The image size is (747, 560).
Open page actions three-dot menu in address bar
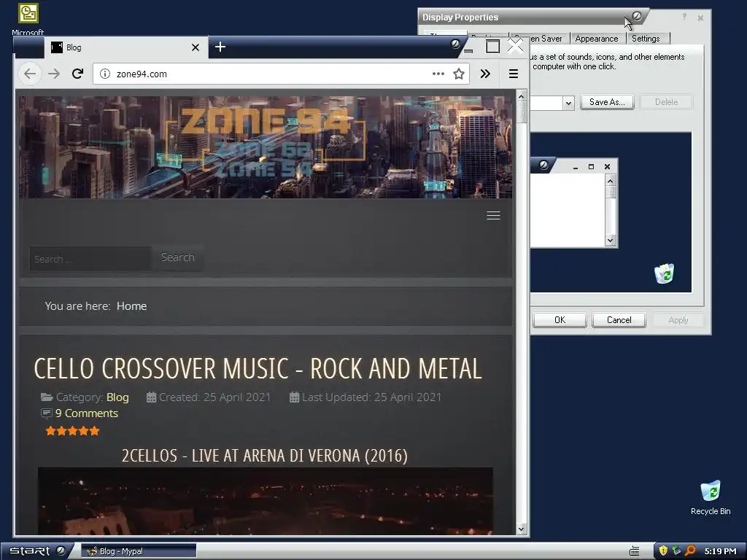pyautogui.click(x=438, y=74)
